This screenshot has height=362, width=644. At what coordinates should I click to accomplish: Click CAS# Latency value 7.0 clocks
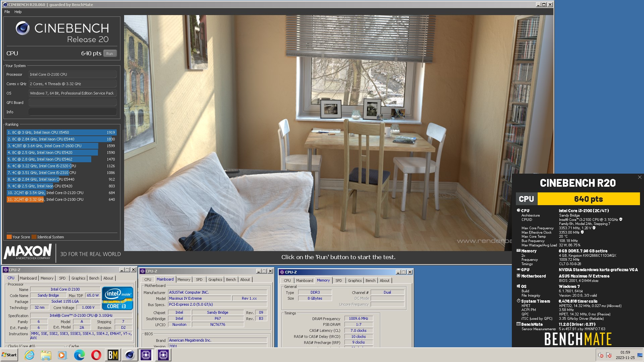click(359, 330)
